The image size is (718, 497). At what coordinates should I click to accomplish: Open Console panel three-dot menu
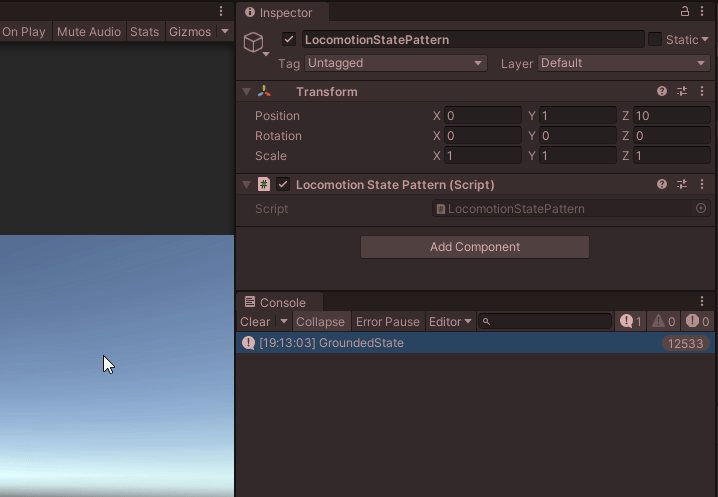click(x=702, y=301)
